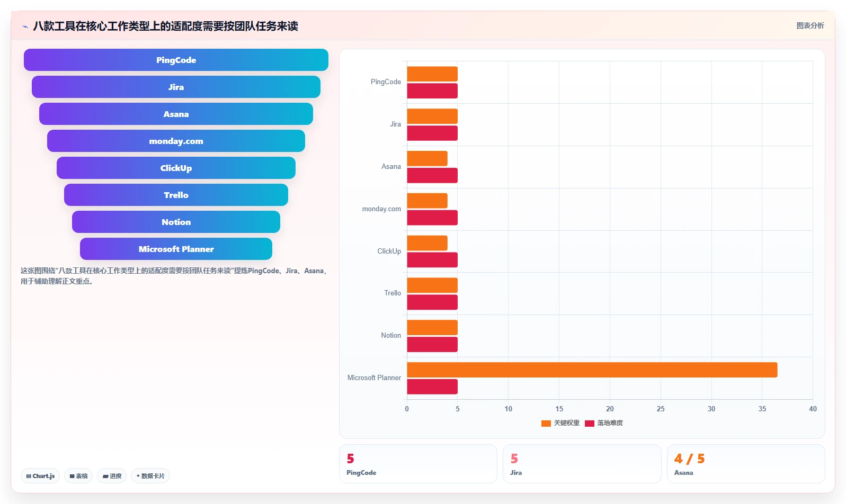The image size is (846, 504).
Task: Click the Microsoft Planner y-axis label
Action: [x=374, y=378]
